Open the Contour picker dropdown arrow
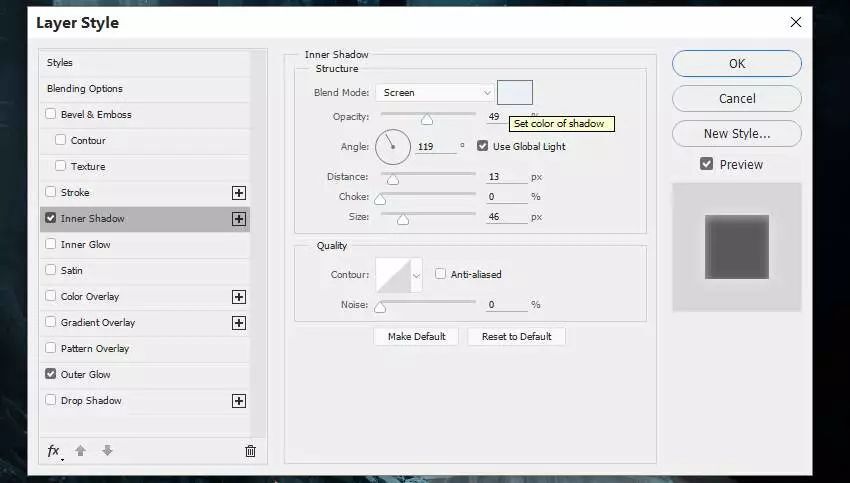The width and height of the screenshot is (850, 483). click(x=416, y=275)
